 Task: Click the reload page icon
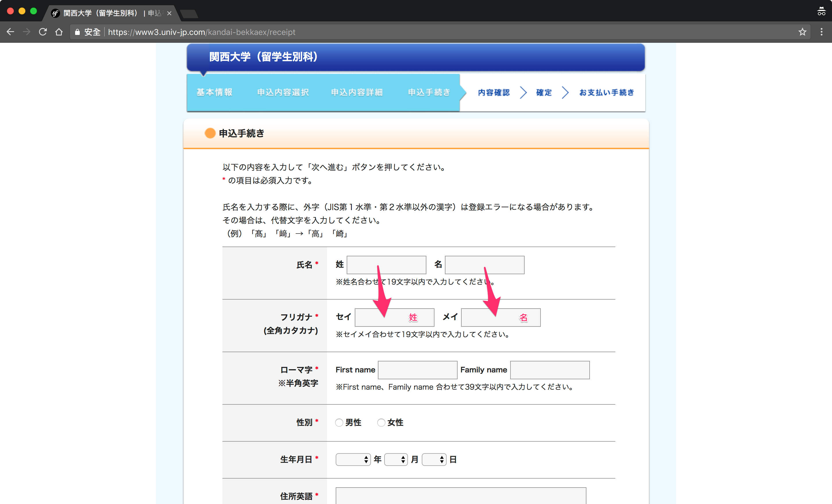coord(42,32)
